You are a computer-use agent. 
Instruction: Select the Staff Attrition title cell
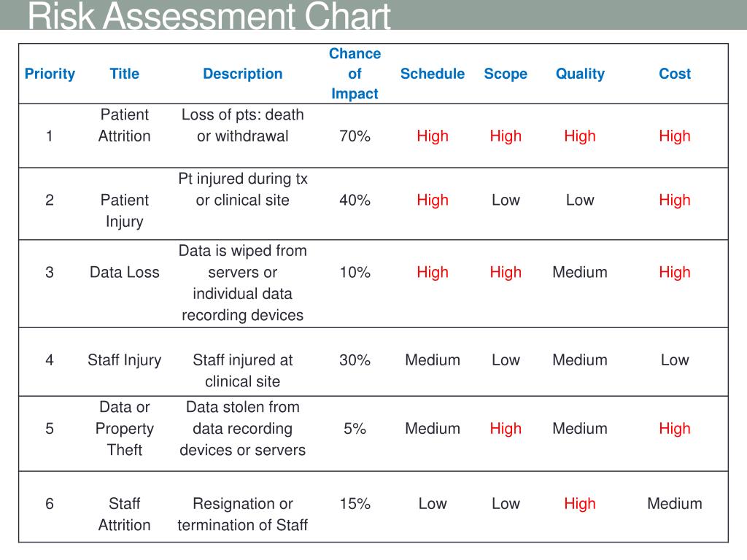(x=124, y=514)
